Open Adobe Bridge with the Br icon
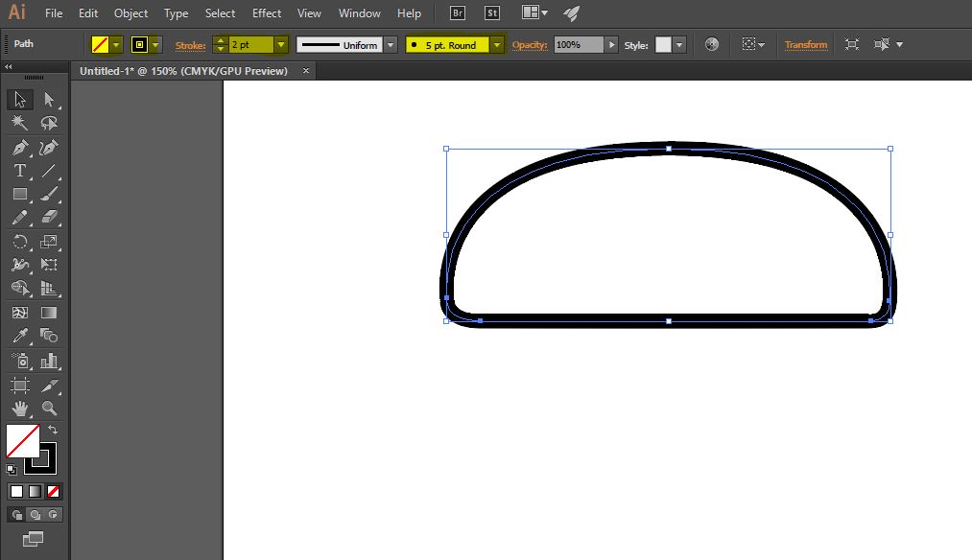 pos(458,13)
